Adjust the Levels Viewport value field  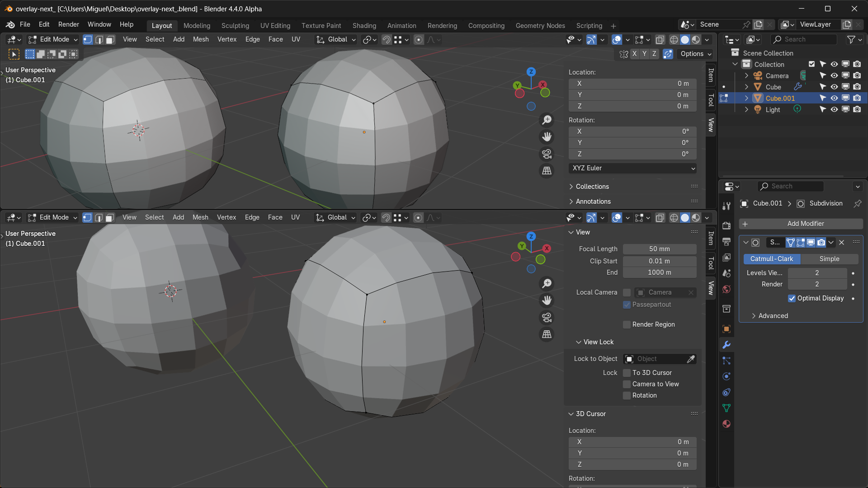817,273
